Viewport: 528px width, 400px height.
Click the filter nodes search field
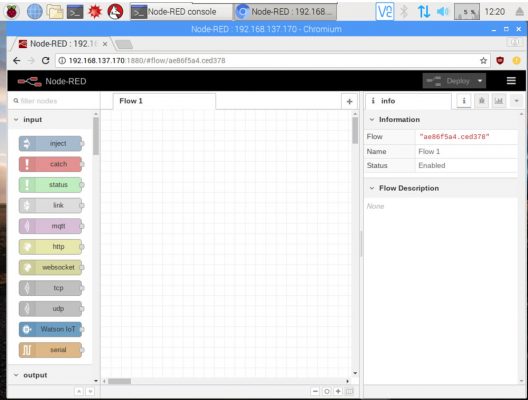[x=53, y=101]
